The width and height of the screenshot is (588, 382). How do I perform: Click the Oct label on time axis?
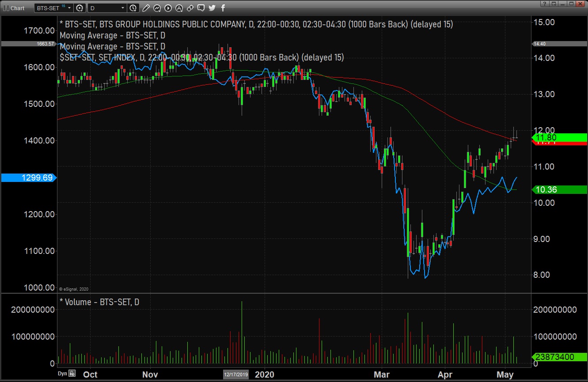tap(90, 374)
